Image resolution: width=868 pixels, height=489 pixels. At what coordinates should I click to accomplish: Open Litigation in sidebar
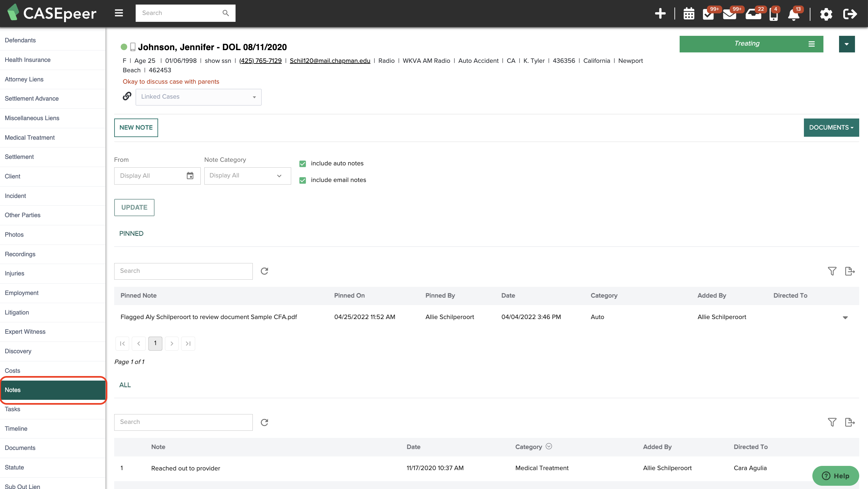[x=53, y=312]
